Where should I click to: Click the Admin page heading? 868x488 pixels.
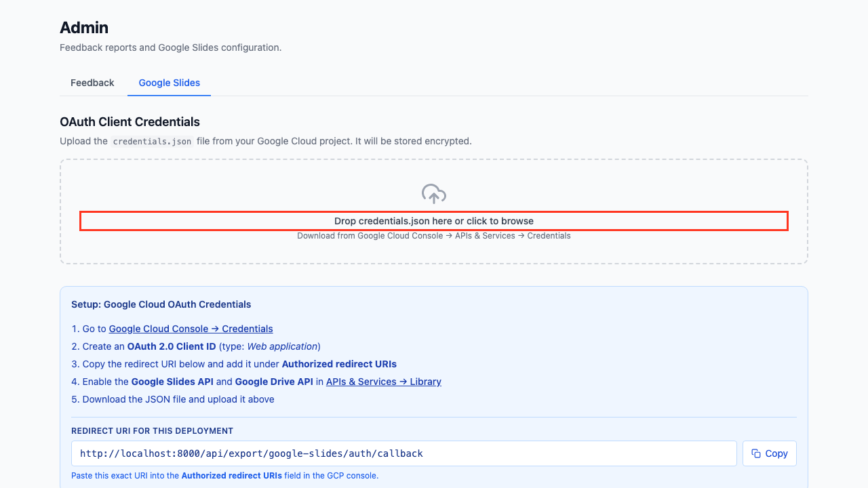(84, 28)
